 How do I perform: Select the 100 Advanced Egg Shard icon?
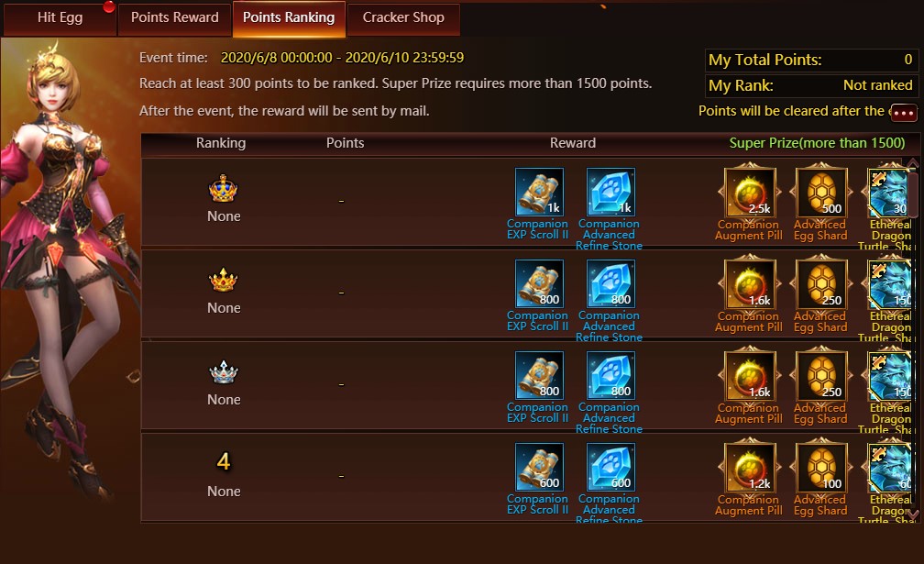click(x=821, y=468)
